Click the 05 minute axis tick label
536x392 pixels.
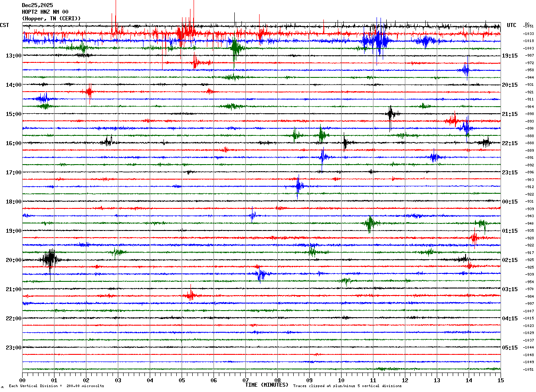point(182,380)
